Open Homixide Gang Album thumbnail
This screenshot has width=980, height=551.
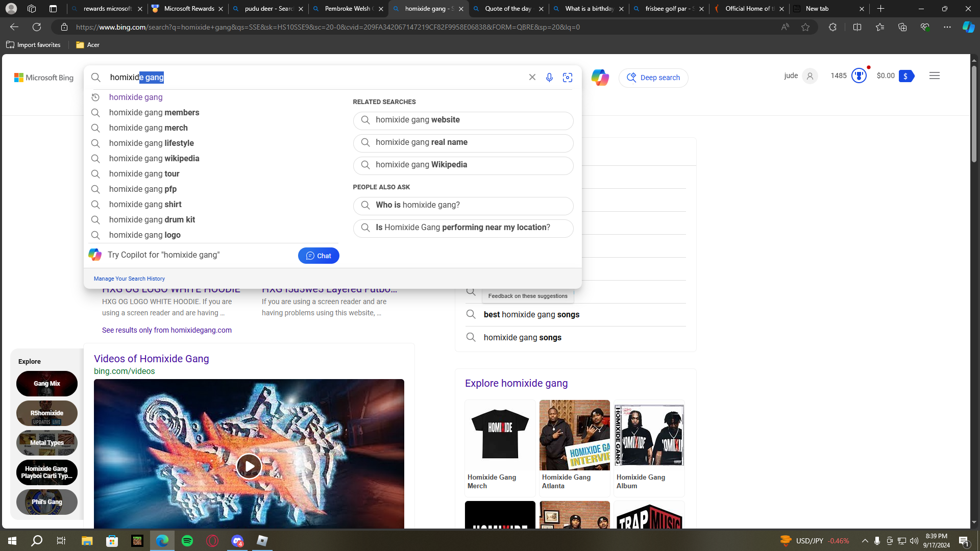point(649,435)
